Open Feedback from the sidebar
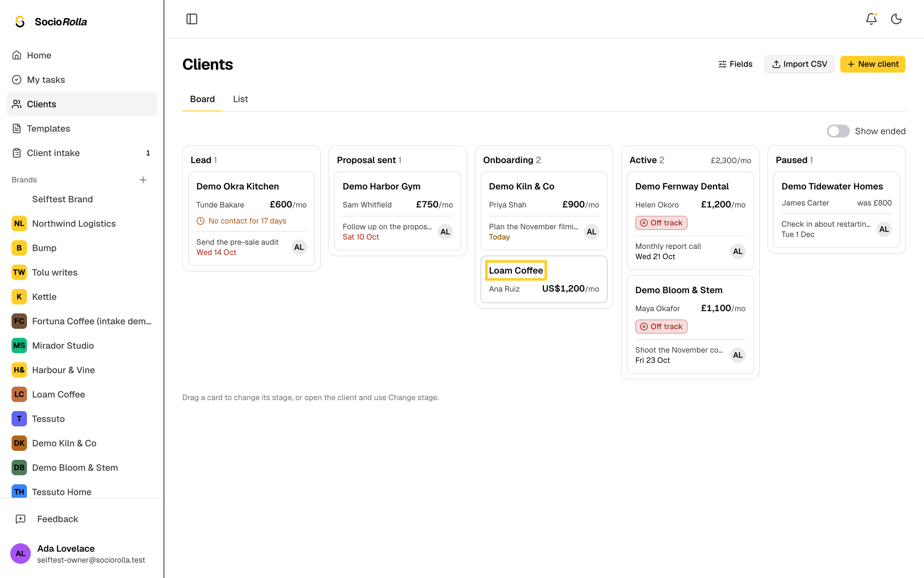 82,519
